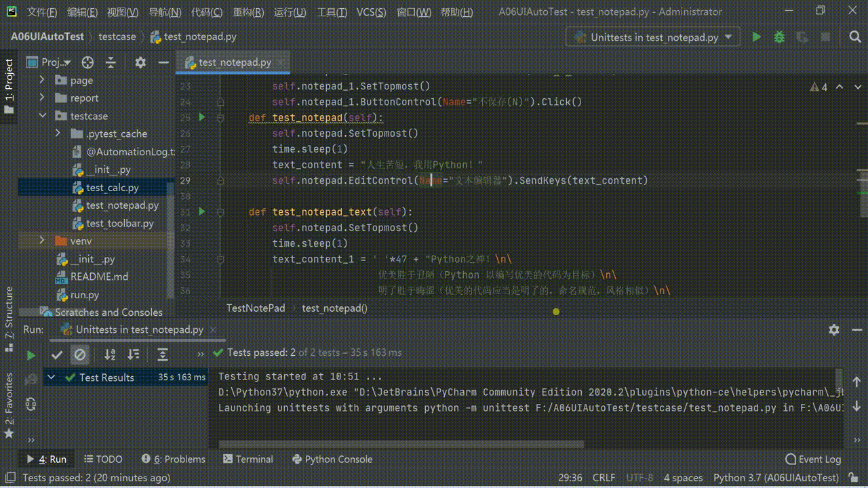Open Event Log from status bar
The height and width of the screenshot is (488, 868).
[812, 459]
